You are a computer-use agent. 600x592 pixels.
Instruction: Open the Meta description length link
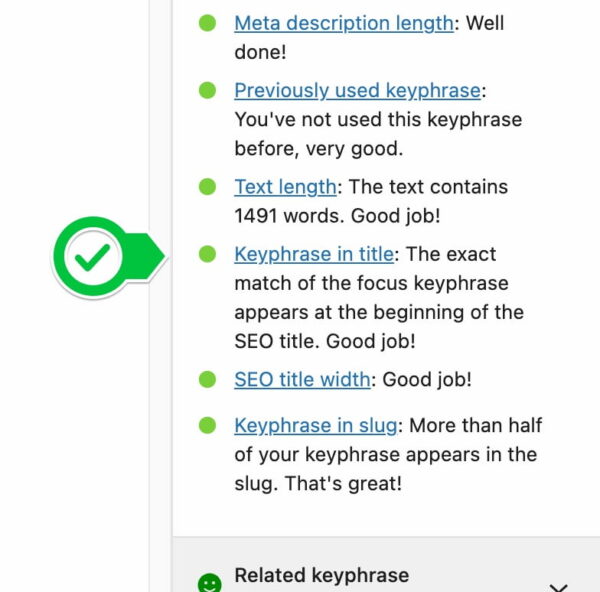344,23
